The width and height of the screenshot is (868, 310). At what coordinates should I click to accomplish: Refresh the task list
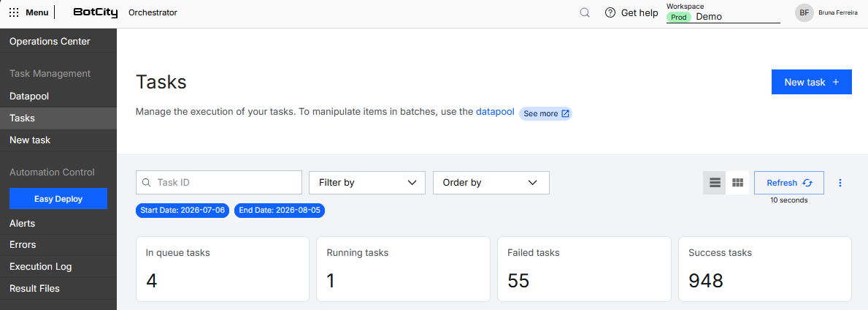789,183
